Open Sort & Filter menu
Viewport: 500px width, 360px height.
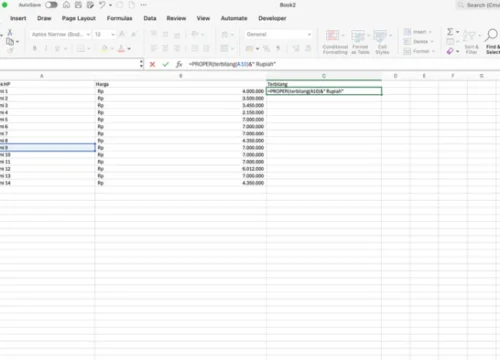[x=471, y=42]
